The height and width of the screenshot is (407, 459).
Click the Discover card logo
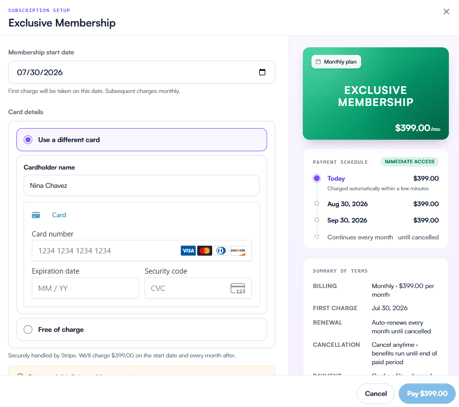tap(238, 251)
